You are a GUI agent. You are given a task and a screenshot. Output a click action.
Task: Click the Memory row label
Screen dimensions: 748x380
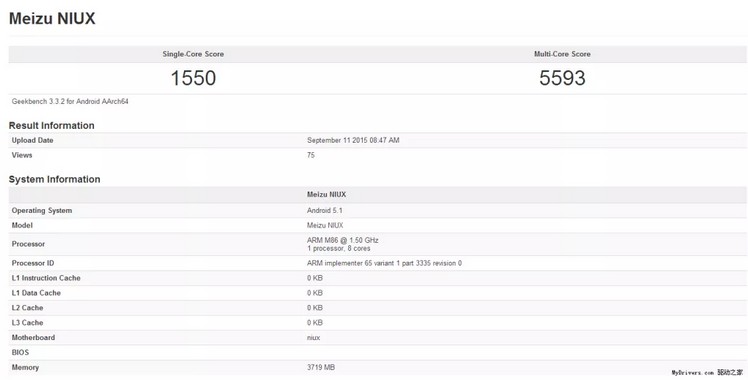pyautogui.click(x=25, y=367)
